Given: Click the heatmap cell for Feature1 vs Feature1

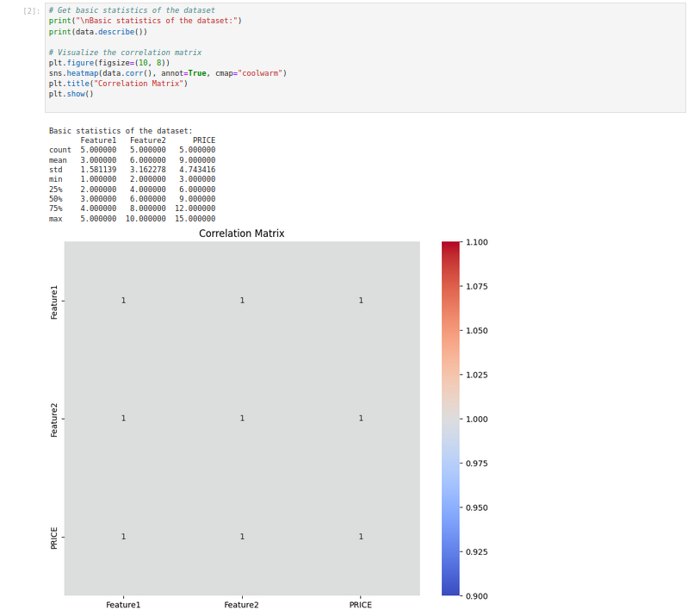Looking at the screenshot, I should click(x=123, y=301).
